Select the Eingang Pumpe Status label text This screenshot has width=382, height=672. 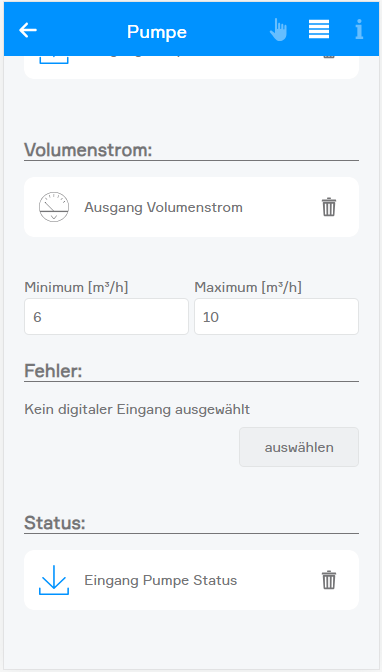(161, 580)
